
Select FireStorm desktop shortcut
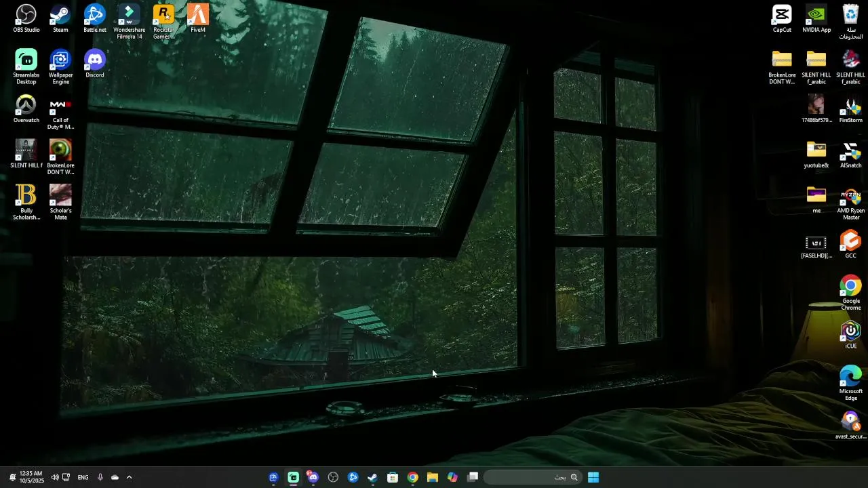851,108
